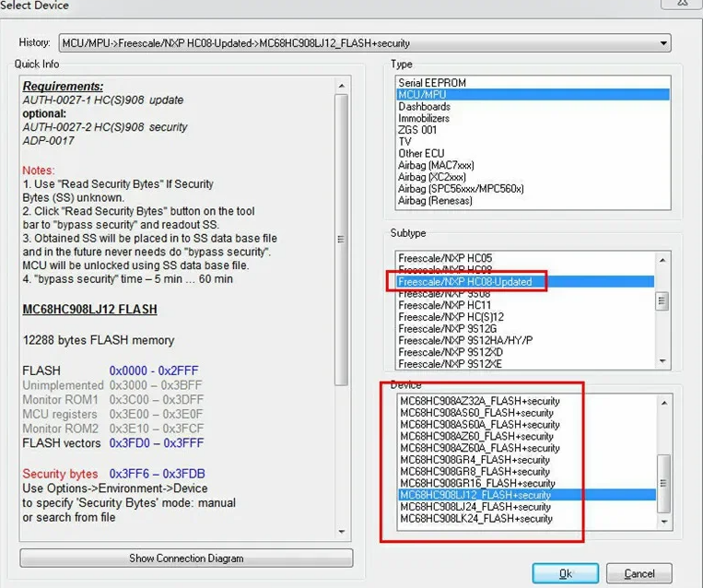Select Freescale/NXP HC08-Updated subtype
This screenshot has width=703, height=588.
(x=464, y=282)
